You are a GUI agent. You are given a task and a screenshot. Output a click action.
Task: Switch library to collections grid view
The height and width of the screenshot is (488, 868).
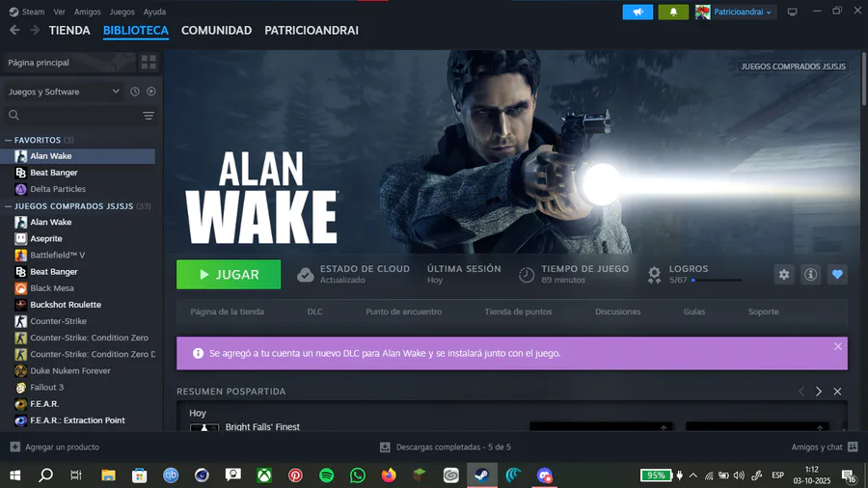coord(149,62)
